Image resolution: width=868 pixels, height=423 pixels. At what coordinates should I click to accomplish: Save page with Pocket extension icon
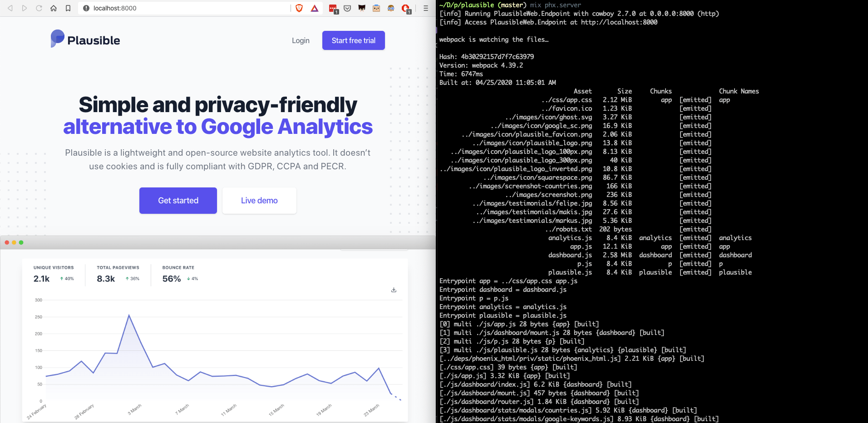click(347, 8)
